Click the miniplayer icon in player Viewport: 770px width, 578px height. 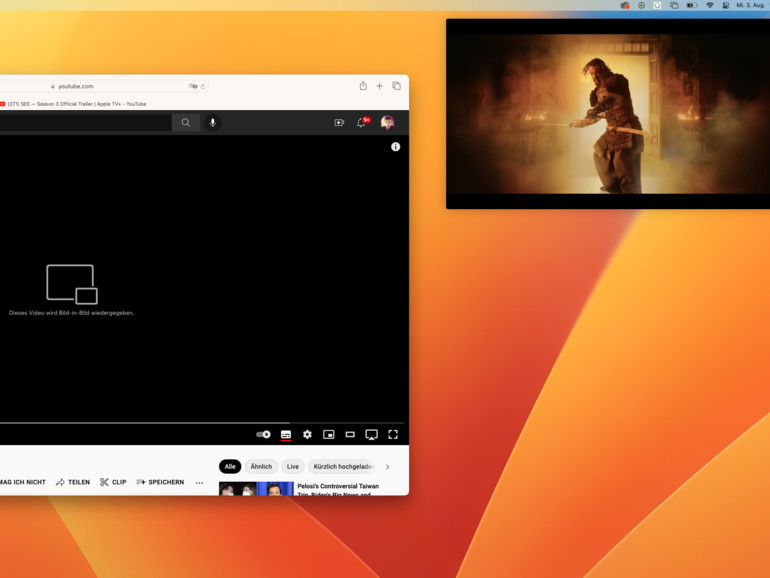[x=329, y=434]
